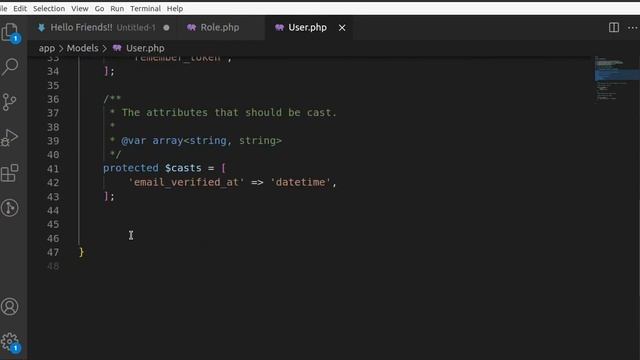Click comment text 'The attributes that should be cast.'
The height and width of the screenshot is (360, 640).
pos(229,113)
